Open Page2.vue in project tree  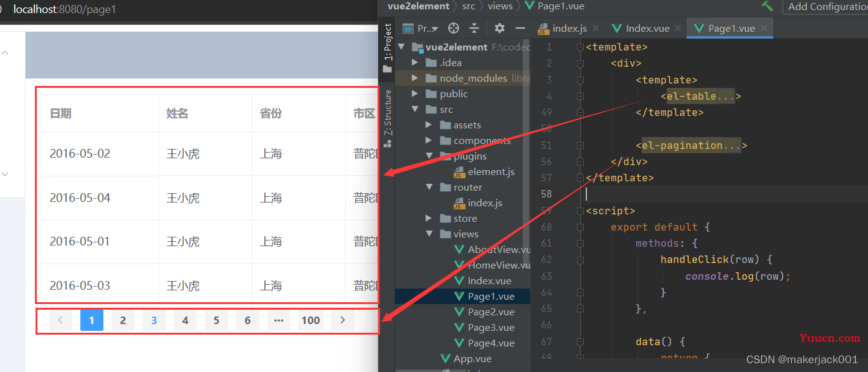coord(484,312)
